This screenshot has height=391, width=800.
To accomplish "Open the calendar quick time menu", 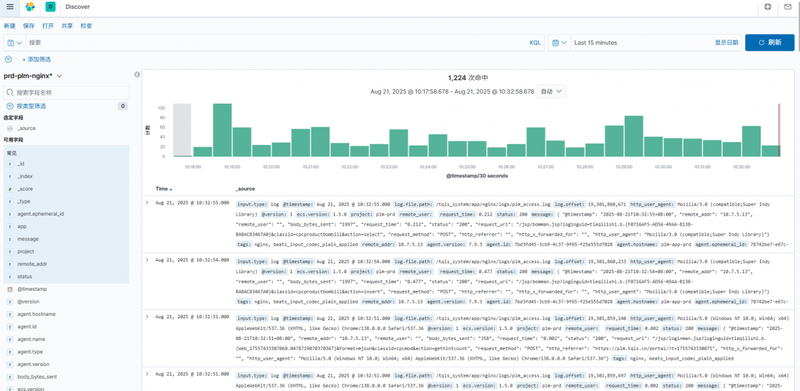I will (x=559, y=43).
